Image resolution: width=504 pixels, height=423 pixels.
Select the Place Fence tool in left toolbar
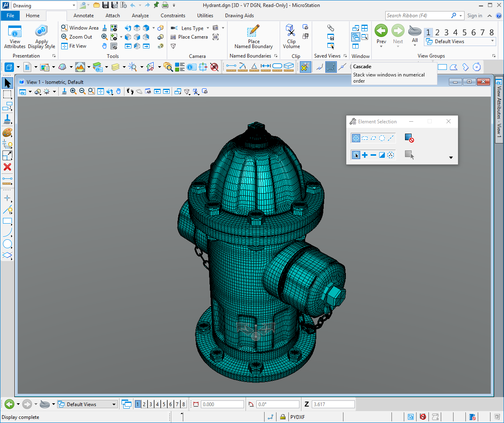pyautogui.click(x=7, y=95)
